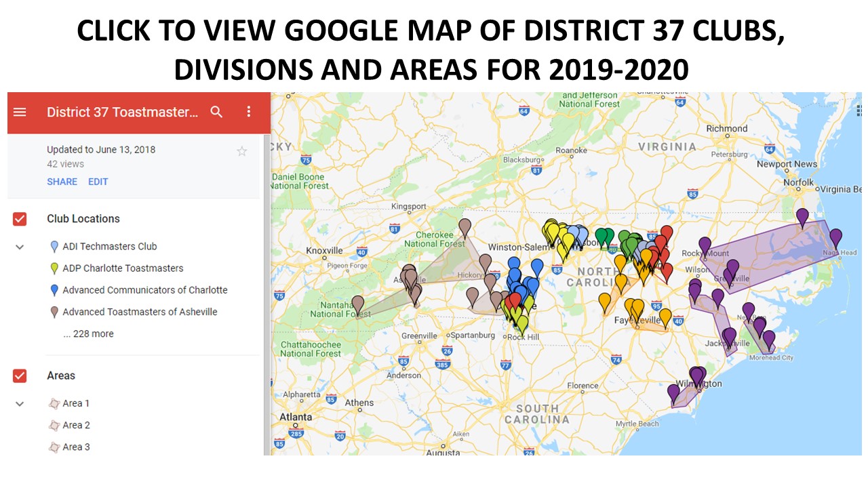Click the polygon icon beside Area 3
868x488 pixels.
coord(54,447)
